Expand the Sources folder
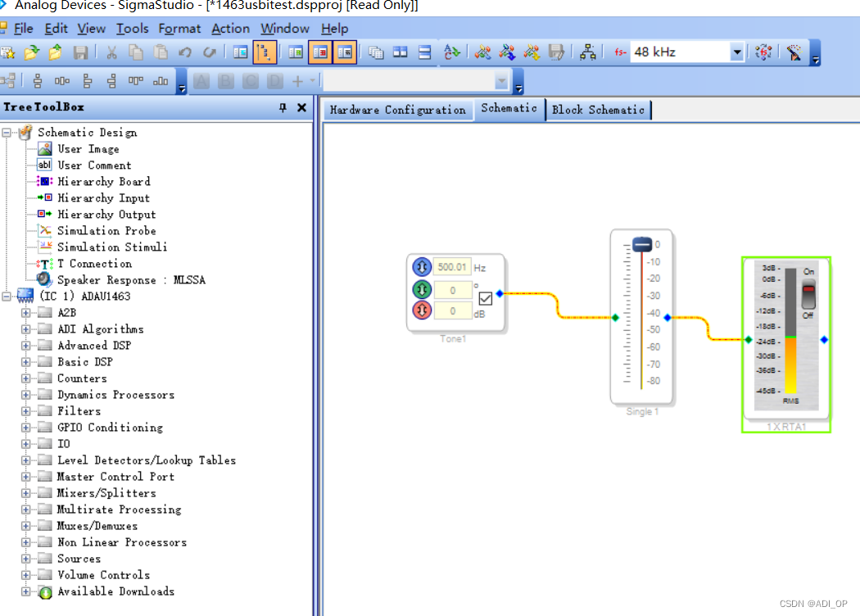860x616 pixels. point(25,559)
